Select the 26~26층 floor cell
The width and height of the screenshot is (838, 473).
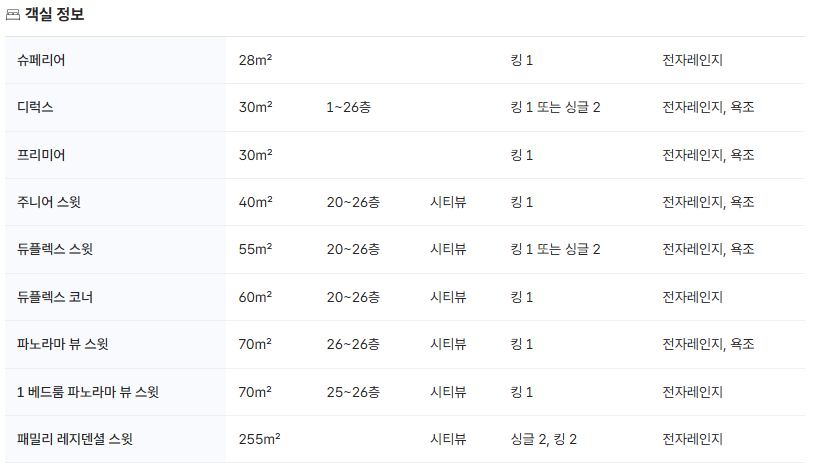tap(353, 344)
